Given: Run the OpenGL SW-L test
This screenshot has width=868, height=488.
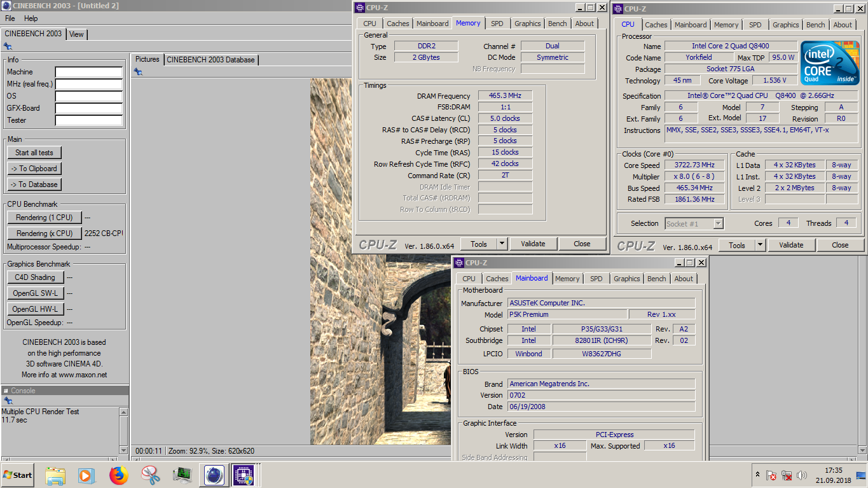Looking at the screenshot, I should 36,293.
